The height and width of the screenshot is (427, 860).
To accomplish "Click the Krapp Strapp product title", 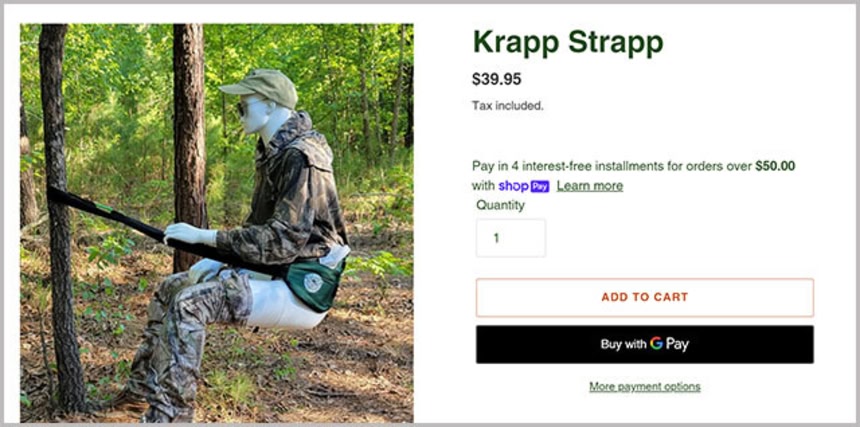I will 567,42.
